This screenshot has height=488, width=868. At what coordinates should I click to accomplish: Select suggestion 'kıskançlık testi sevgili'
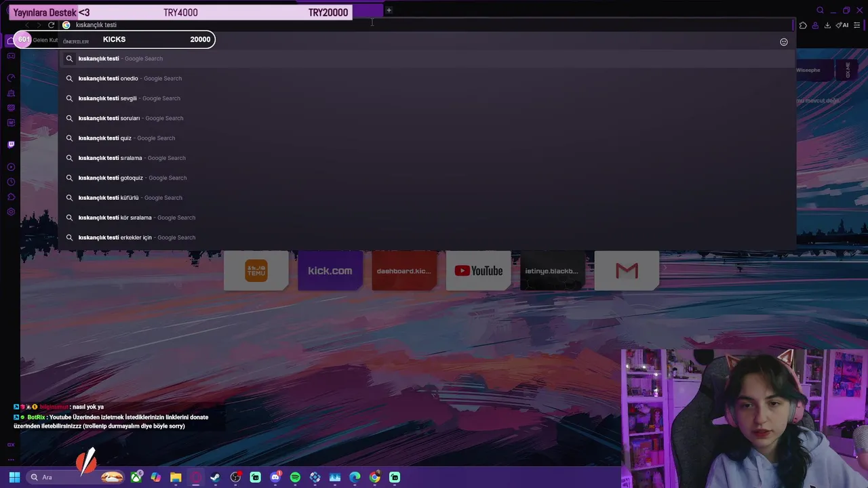427,98
